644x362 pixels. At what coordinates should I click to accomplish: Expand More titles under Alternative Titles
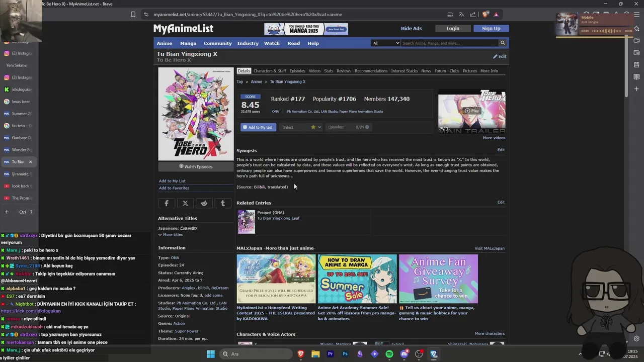click(x=171, y=235)
